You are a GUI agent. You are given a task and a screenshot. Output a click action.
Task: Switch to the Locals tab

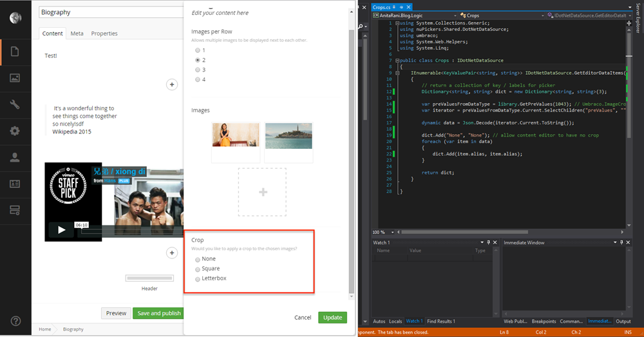click(395, 321)
